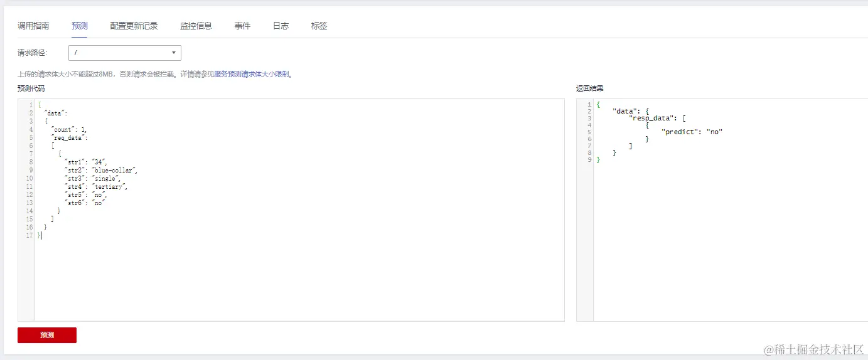Switch to the 标签 tab
The height and width of the screenshot is (360, 868).
pos(319,26)
